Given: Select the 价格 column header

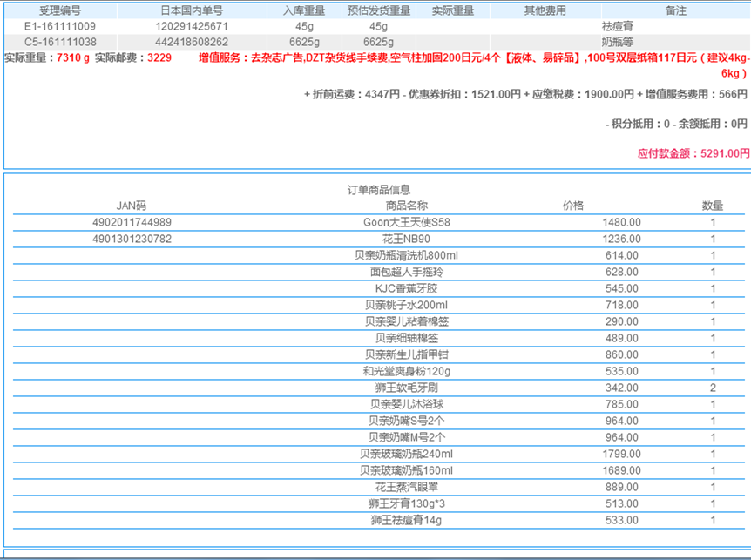Looking at the screenshot, I should coord(573,206).
